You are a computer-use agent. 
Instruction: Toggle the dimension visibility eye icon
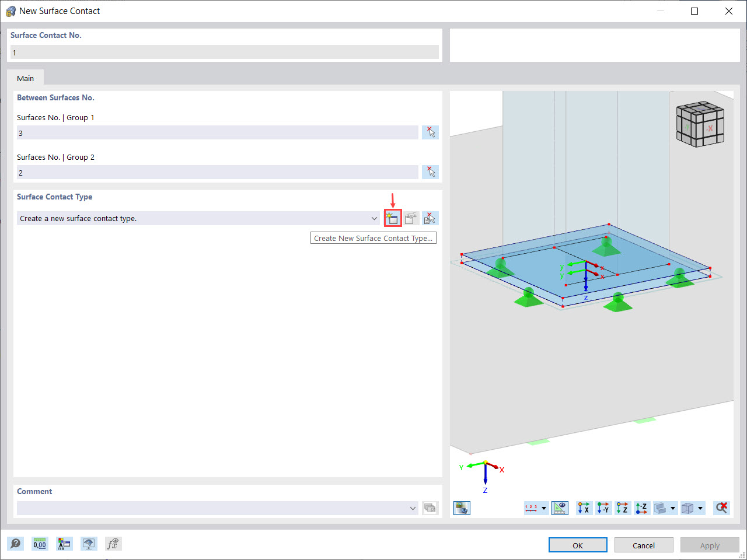[x=560, y=508]
